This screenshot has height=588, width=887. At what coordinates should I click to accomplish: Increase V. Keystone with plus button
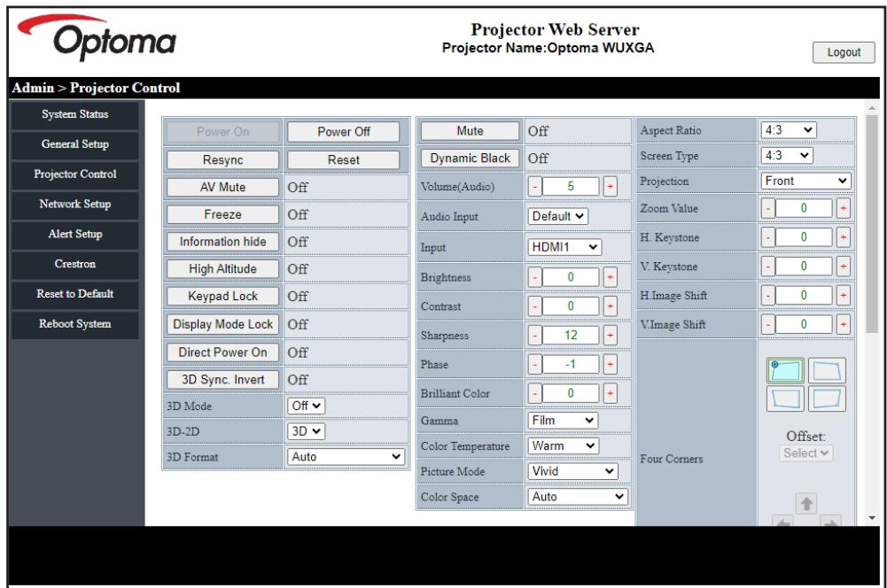843,266
